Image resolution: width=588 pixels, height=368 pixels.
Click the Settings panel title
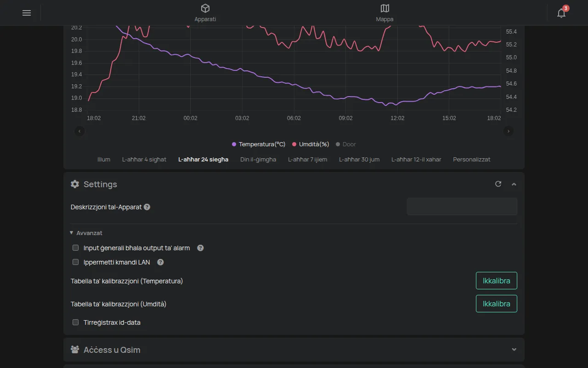click(x=100, y=184)
